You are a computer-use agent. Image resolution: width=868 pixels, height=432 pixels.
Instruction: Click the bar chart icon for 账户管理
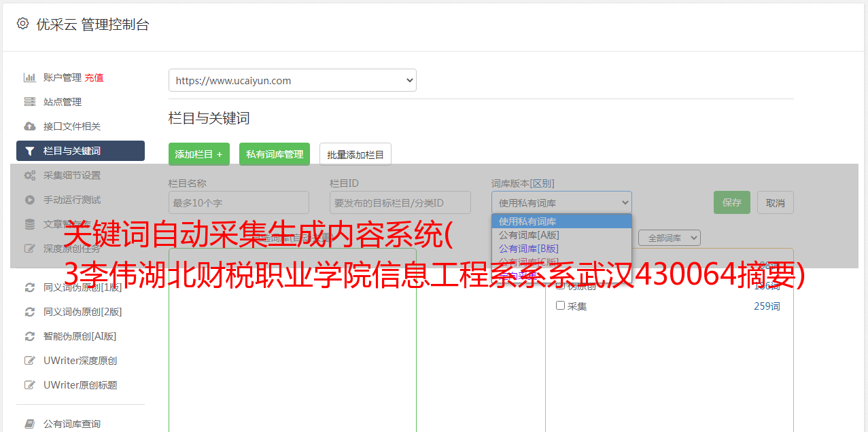point(30,77)
